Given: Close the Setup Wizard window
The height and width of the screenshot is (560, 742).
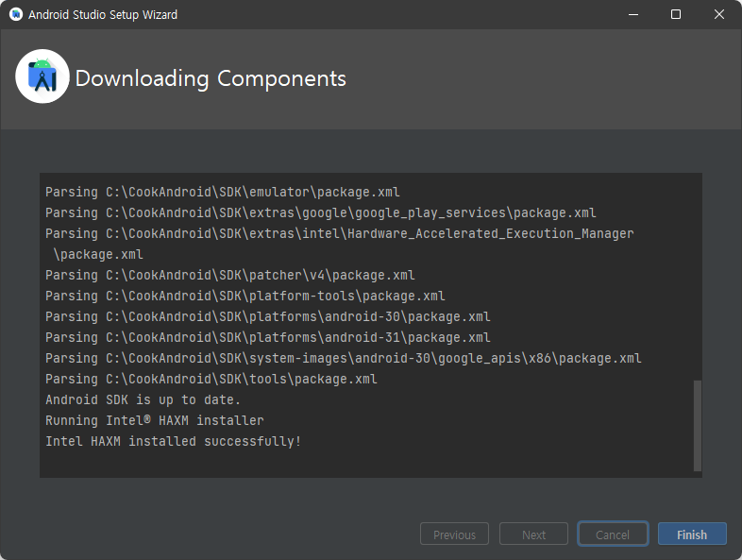Looking at the screenshot, I should pos(718,15).
